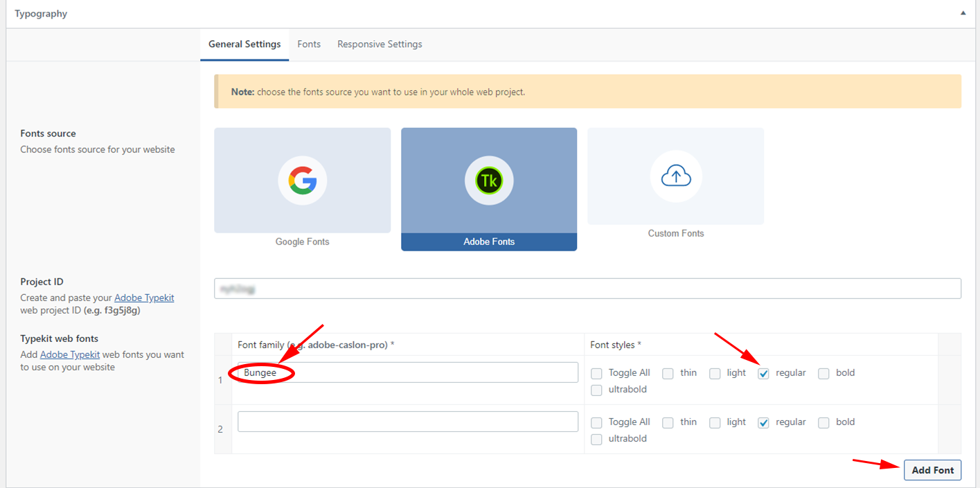This screenshot has width=980, height=488.
Task: Focus the Project ID input field
Action: click(587, 289)
